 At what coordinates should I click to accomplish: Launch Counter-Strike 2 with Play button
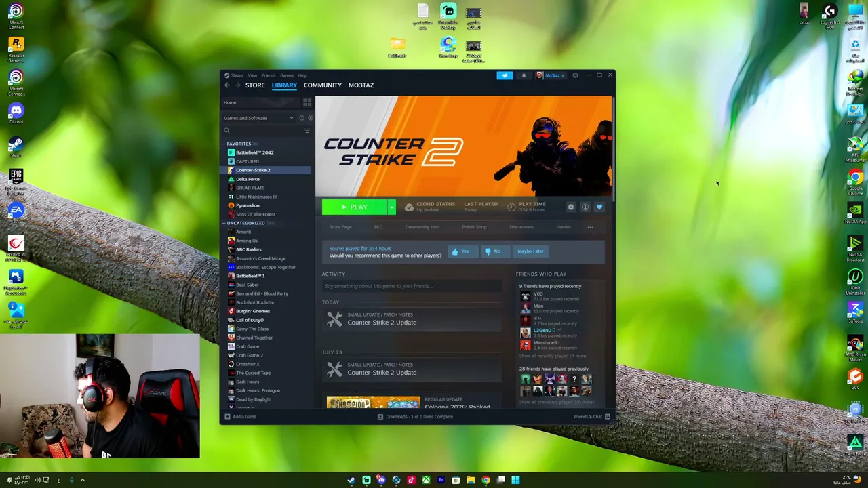354,207
